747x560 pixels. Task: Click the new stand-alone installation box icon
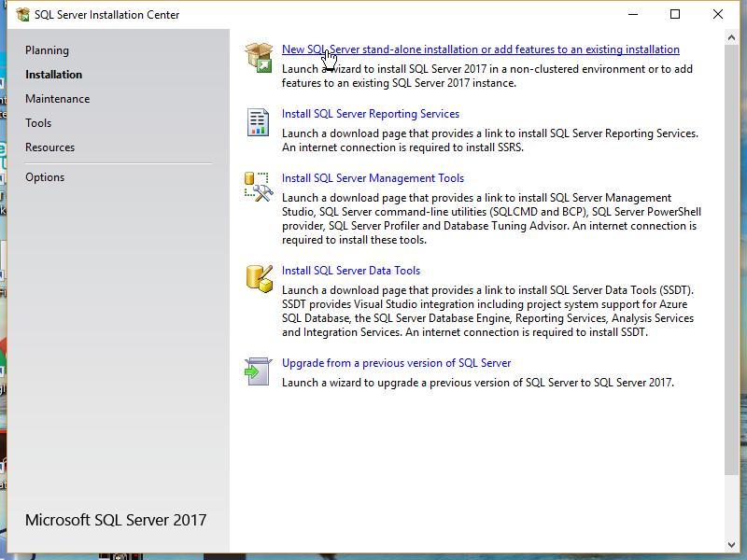pos(259,57)
